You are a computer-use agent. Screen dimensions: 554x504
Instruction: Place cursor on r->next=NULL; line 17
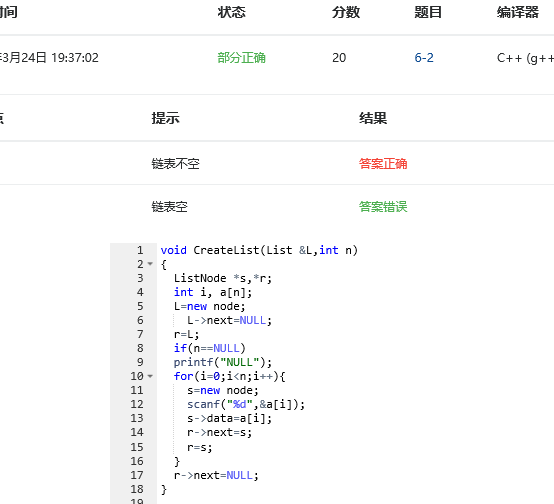tap(216, 475)
